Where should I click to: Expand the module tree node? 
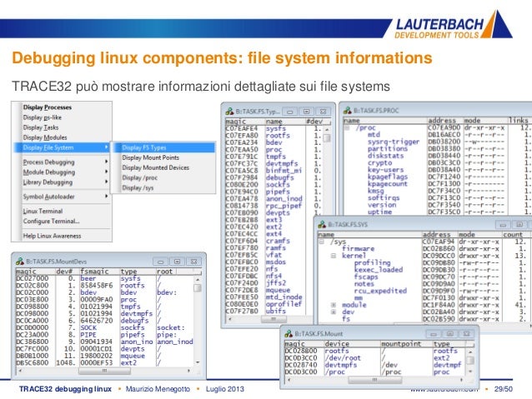pos(334,305)
